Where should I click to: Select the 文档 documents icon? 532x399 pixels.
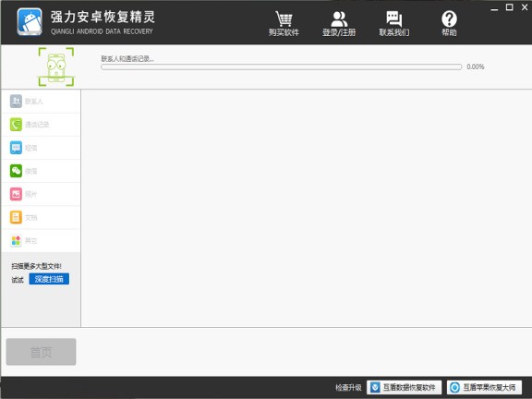pyautogui.click(x=16, y=217)
